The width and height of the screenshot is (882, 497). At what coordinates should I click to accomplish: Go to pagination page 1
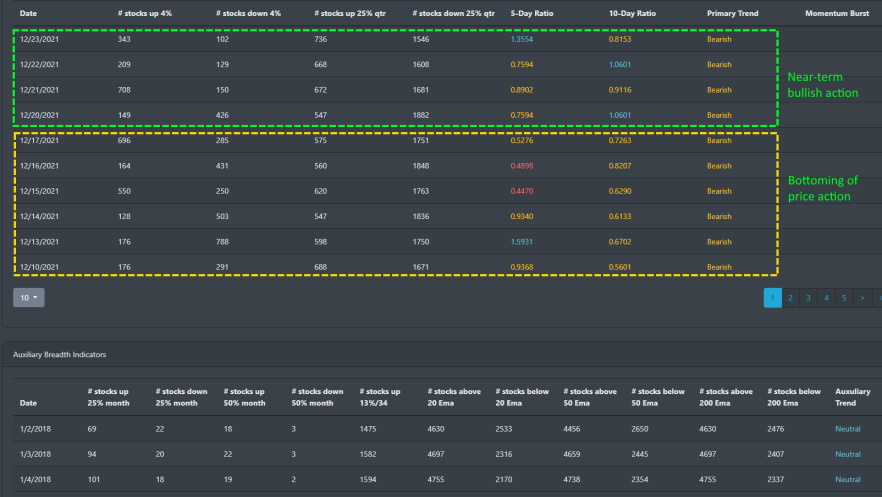[x=772, y=298]
